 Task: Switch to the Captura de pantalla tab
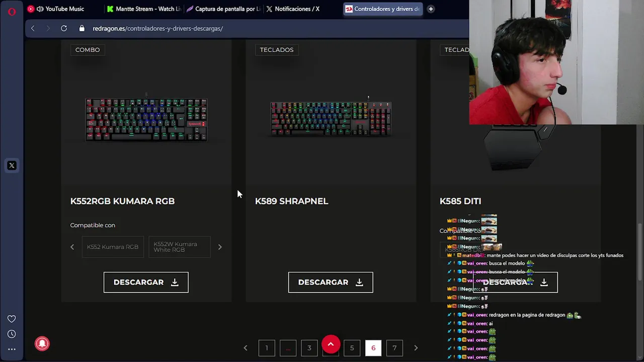tap(223, 9)
